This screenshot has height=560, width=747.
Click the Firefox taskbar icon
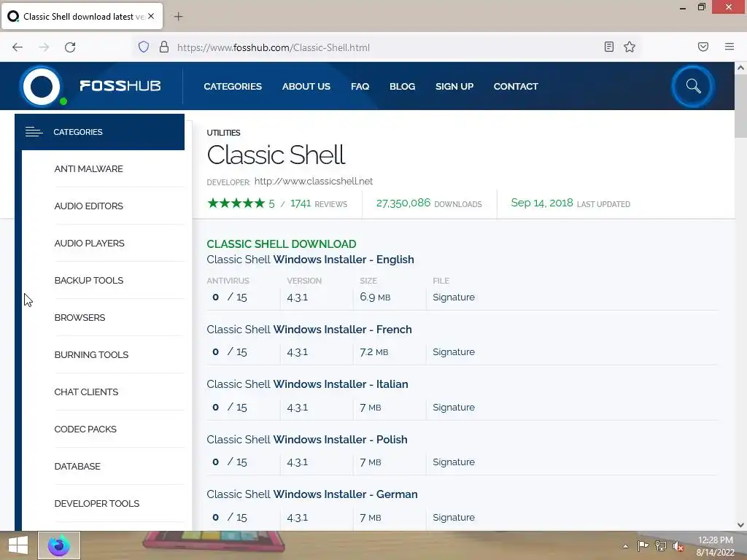point(59,545)
